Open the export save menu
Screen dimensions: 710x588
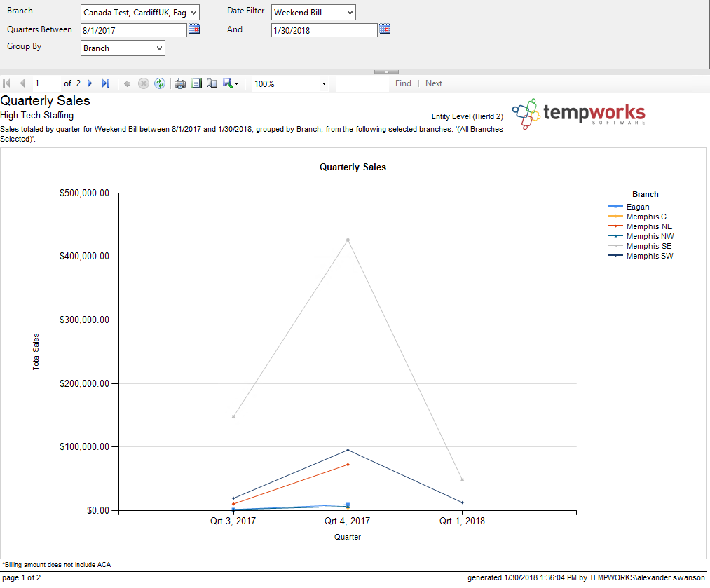click(231, 83)
